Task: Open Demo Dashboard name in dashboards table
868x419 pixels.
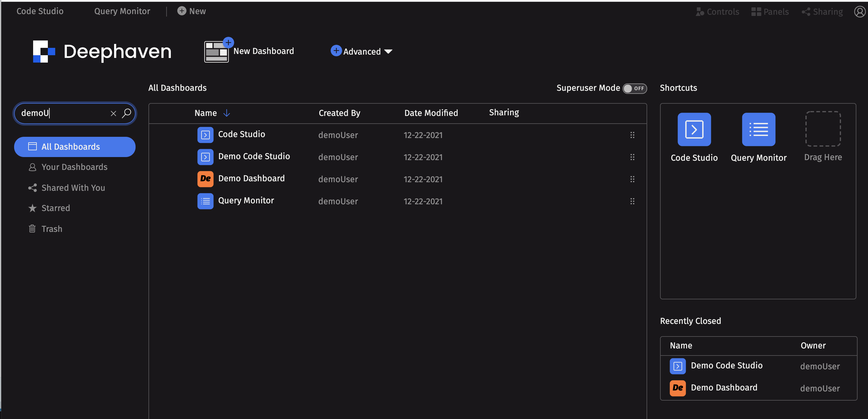Action: (252, 178)
